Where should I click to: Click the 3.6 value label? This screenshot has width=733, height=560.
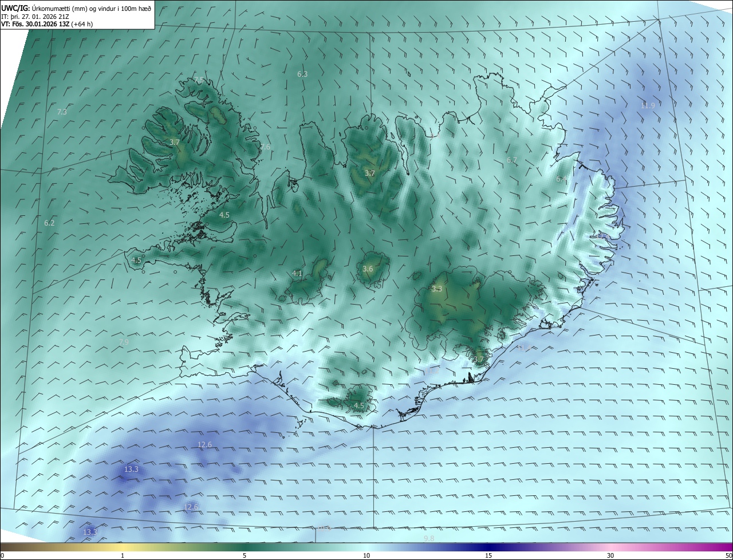pyautogui.click(x=368, y=269)
